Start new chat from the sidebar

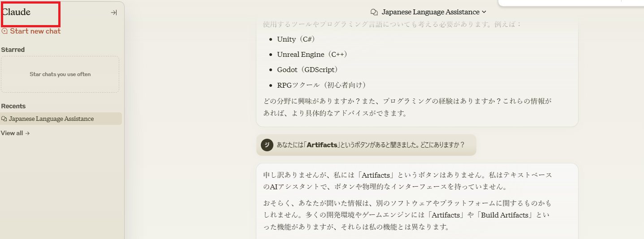[x=31, y=31]
